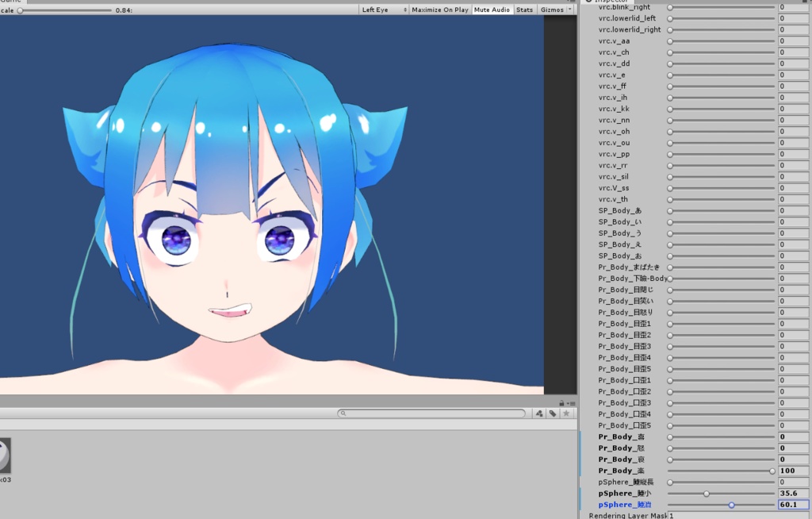
Task: Open the Gizmos dropdown arrow
Action: [x=570, y=10]
